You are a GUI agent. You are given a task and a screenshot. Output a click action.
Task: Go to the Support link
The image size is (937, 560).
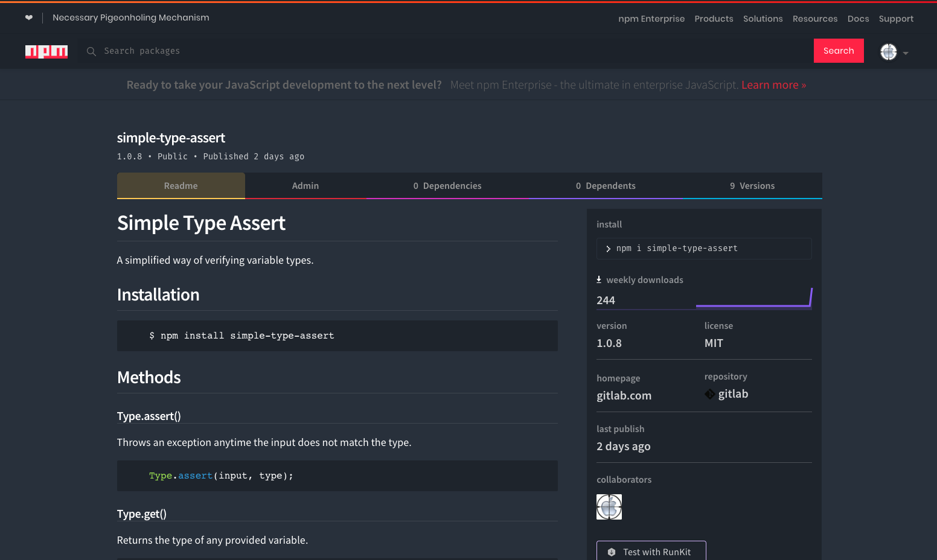(x=896, y=19)
